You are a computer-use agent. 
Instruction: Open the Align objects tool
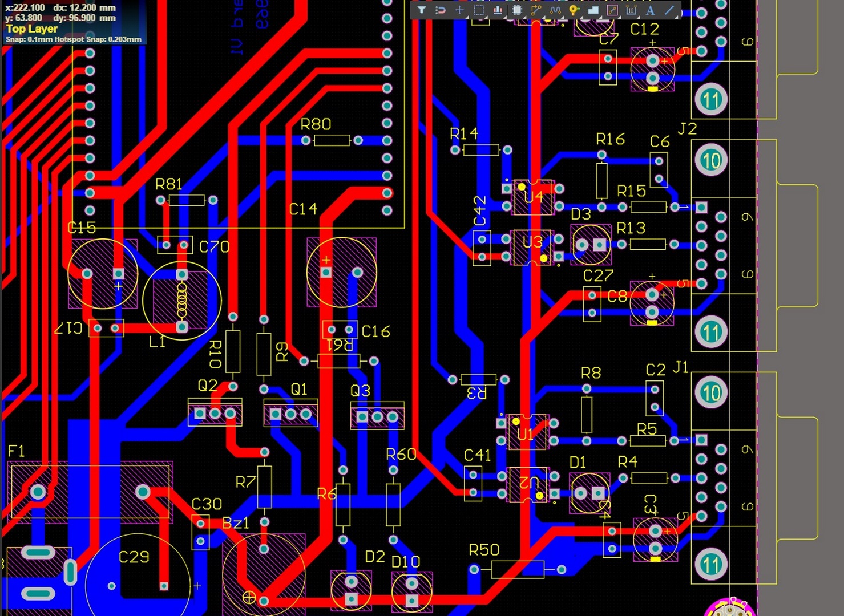coord(498,10)
